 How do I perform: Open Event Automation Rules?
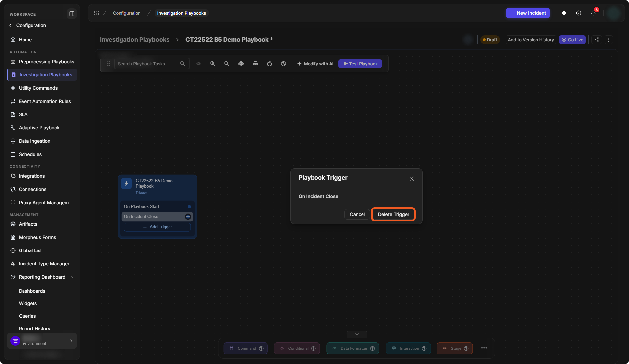click(42, 101)
